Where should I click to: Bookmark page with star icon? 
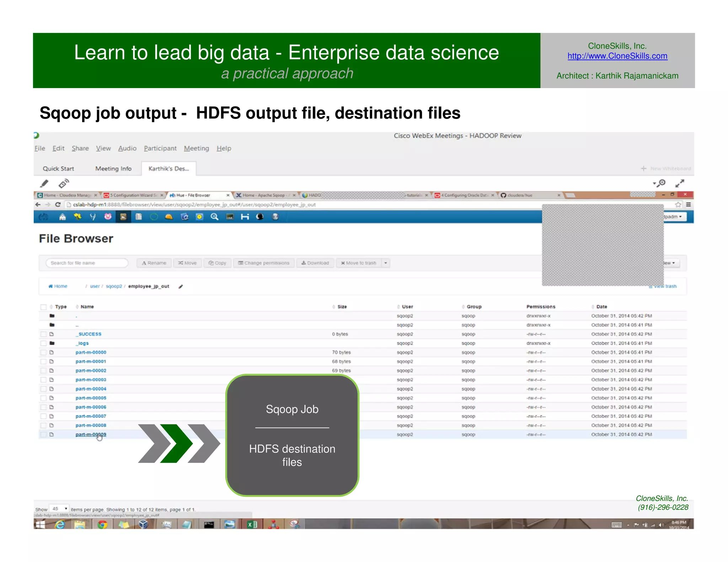pyautogui.click(x=678, y=205)
